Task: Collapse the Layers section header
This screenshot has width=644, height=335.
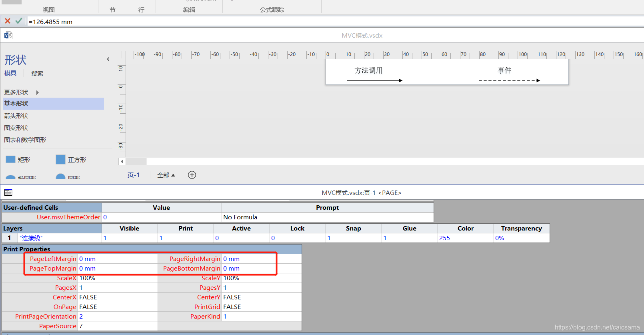Action: click(x=52, y=228)
